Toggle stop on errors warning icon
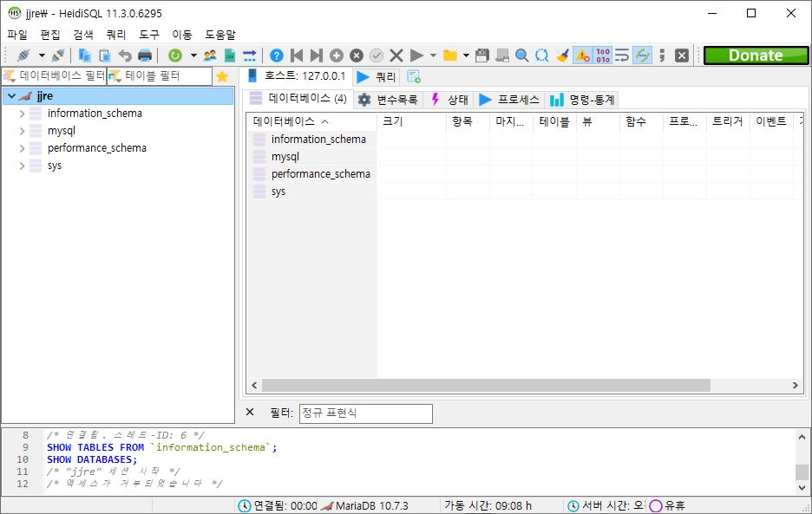The height and width of the screenshot is (514, 812). tap(583, 55)
